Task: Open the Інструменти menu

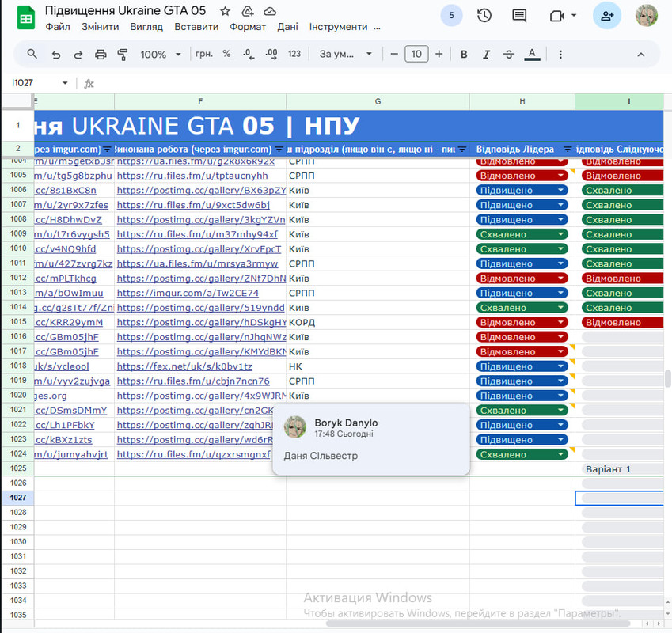Action: pyautogui.click(x=339, y=27)
